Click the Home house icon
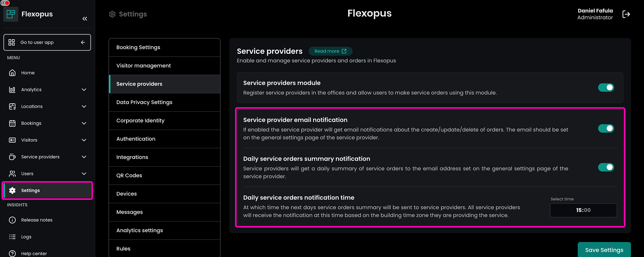 click(x=12, y=73)
